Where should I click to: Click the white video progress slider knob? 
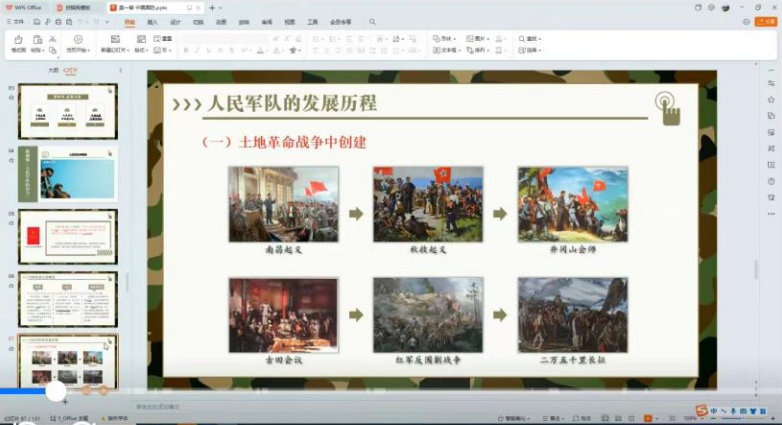[x=55, y=391]
